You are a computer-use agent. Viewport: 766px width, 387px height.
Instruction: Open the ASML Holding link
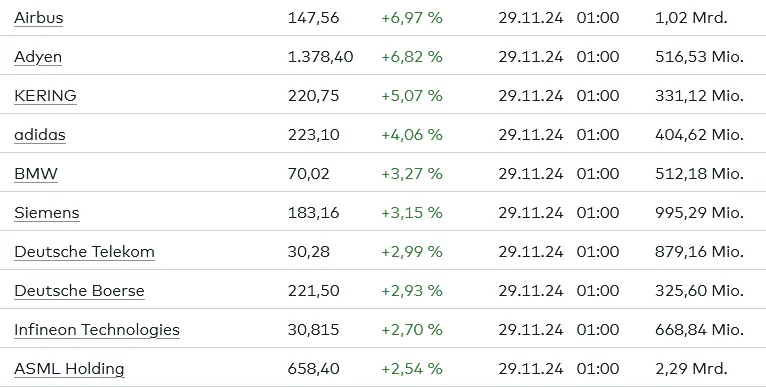click(69, 368)
